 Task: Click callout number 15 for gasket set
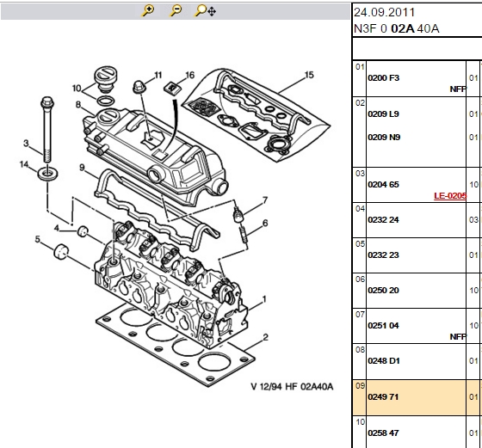pyautogui.click(x=309, y=75)
